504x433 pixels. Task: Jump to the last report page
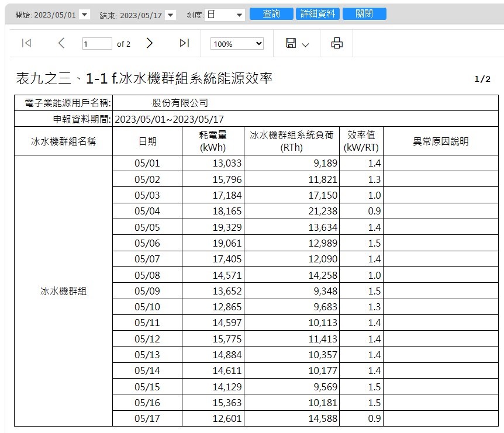[184, 43]
